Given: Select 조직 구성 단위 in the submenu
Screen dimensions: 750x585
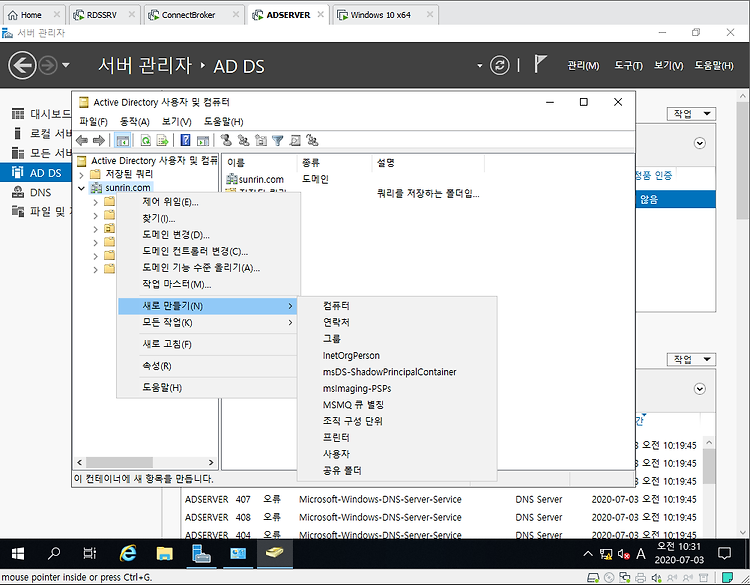Looking at the screenshot, I should pyautogui.click(x=397, y=421).
